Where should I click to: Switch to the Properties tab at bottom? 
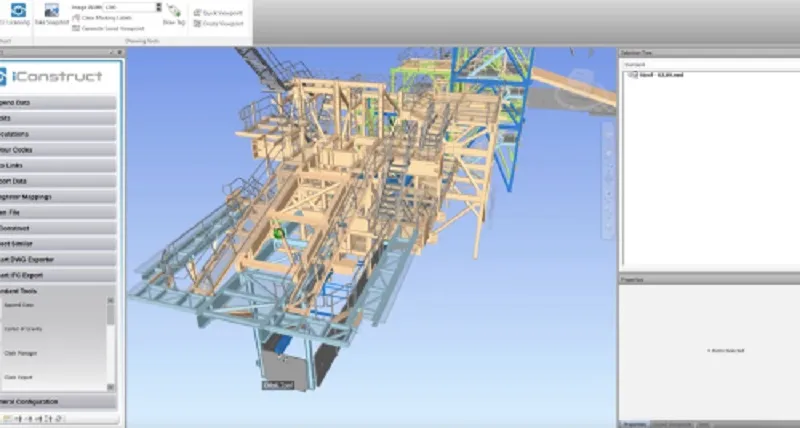coord(635,424)
